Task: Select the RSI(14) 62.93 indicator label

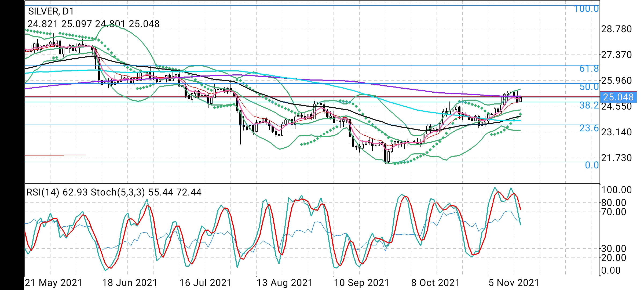Action: point(57,193)
